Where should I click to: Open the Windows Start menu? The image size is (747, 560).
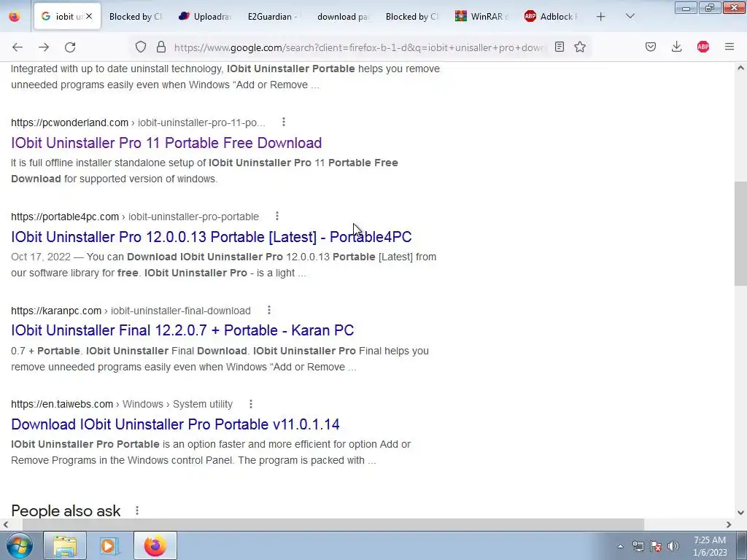[19, 545]
